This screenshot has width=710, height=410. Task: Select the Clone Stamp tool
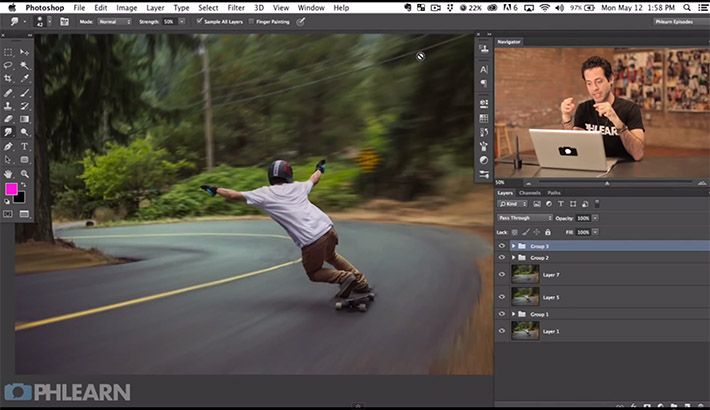(8, 106)
